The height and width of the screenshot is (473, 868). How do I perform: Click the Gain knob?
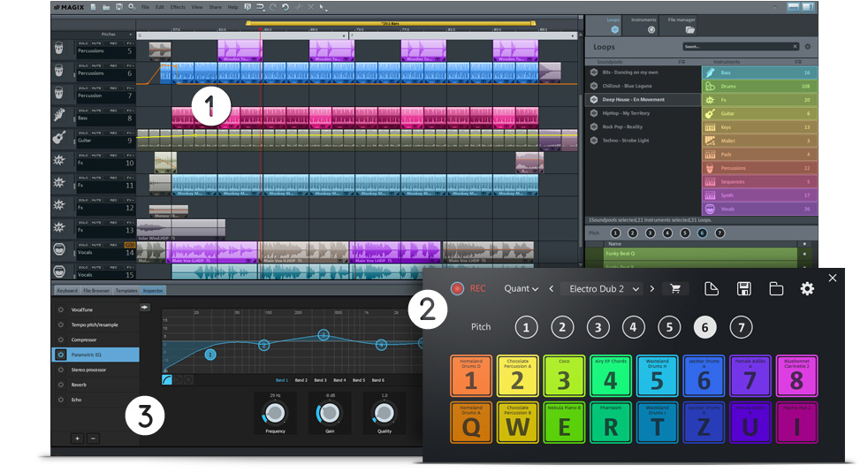click(330, 413)
